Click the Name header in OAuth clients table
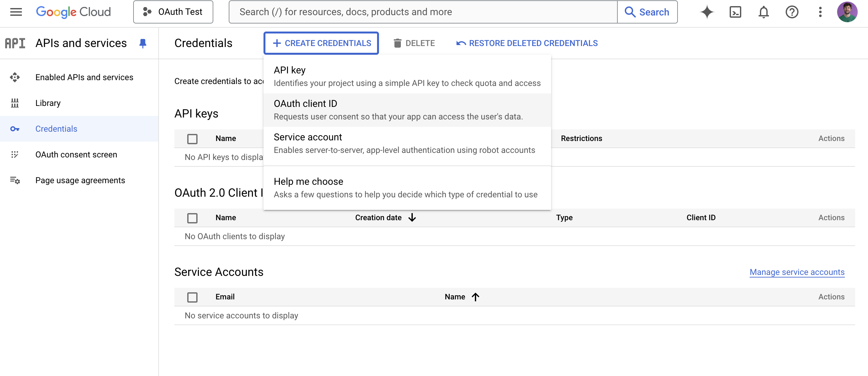 (226, 218)
